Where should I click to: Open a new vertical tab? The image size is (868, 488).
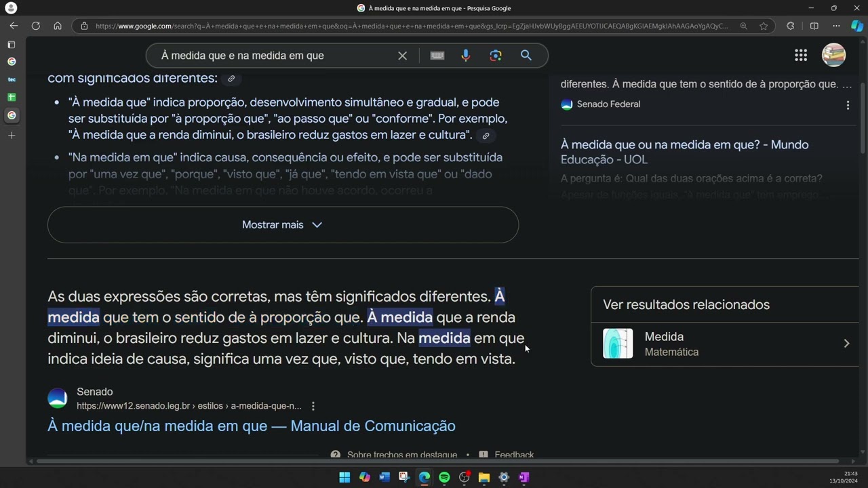(12, 136)
